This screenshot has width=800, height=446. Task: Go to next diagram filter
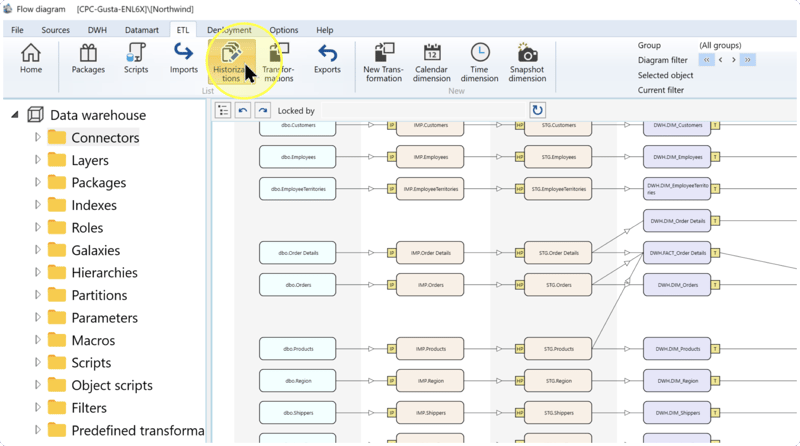734,60
